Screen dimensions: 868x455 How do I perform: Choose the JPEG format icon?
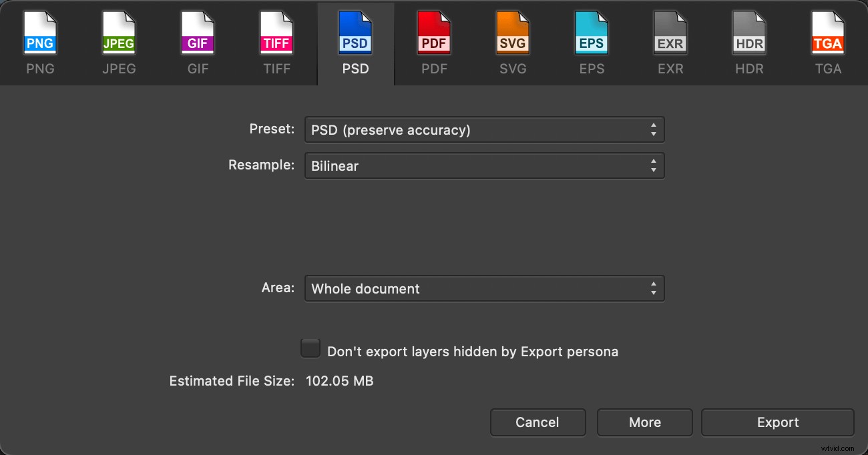coord(119,32)
